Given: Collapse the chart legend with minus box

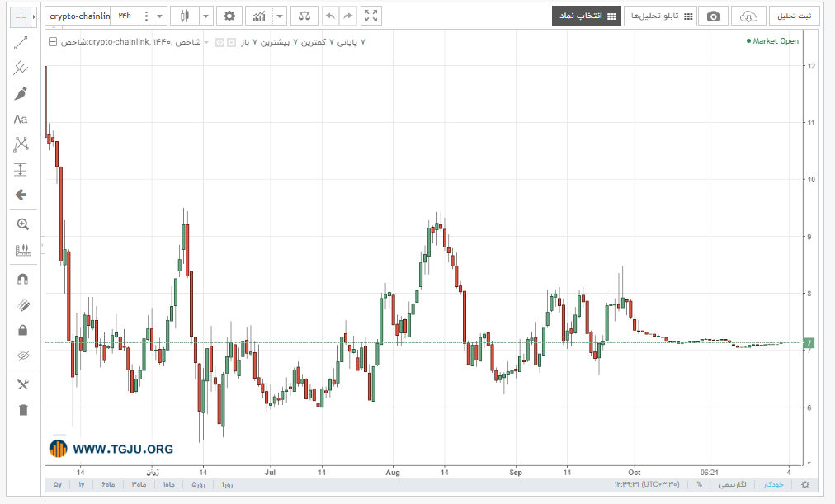Looking at the screenshot, I should [53, 41].
